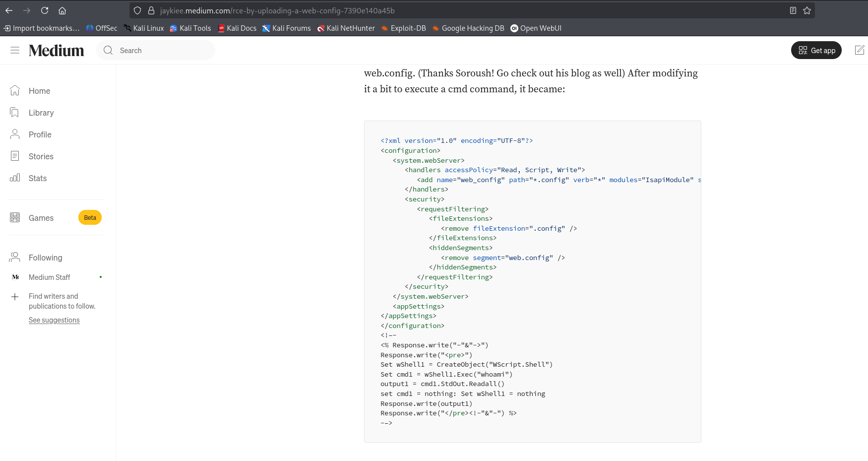Click the Home house icon in sidebar
The height and width of the screenshot is (461, 868).
tap(15, 90)
